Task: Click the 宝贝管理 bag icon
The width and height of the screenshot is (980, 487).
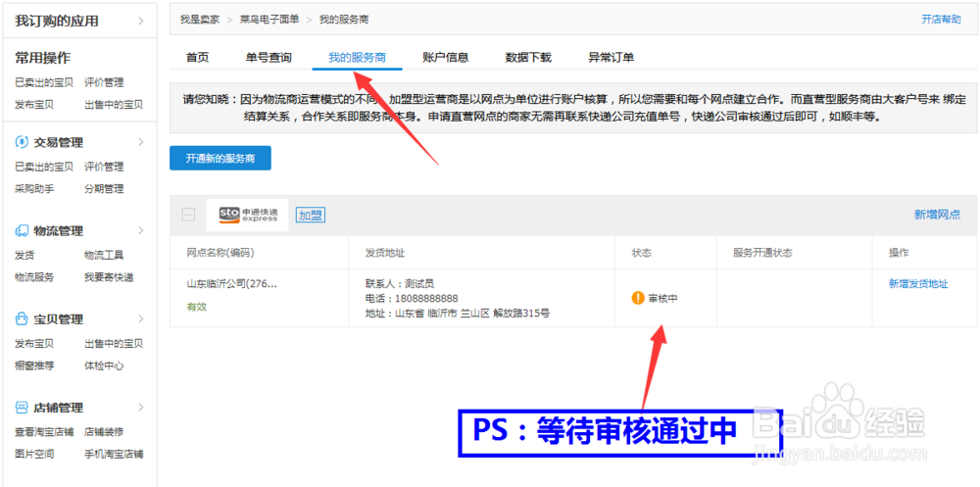Action: 22,318
